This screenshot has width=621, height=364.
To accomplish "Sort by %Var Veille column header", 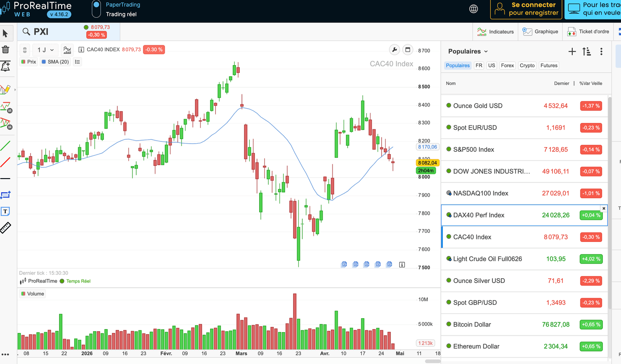I will point(591,83).
